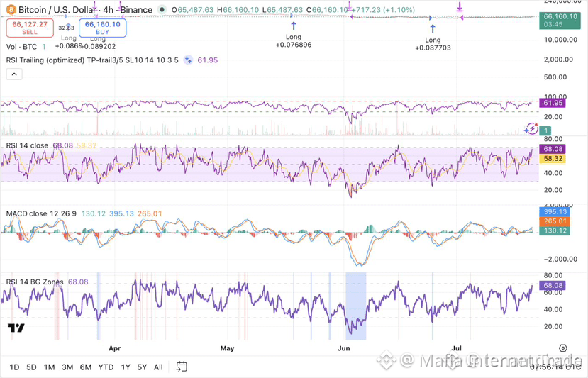
Task: Select the 5D time range
Action: tap(31, 367)
